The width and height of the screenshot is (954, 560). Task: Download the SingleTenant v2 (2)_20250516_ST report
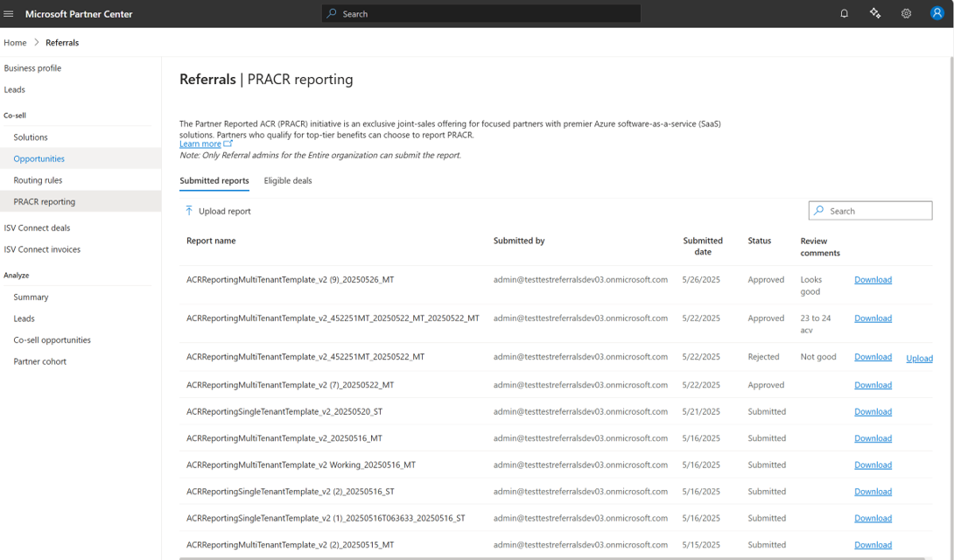(873, 491)
